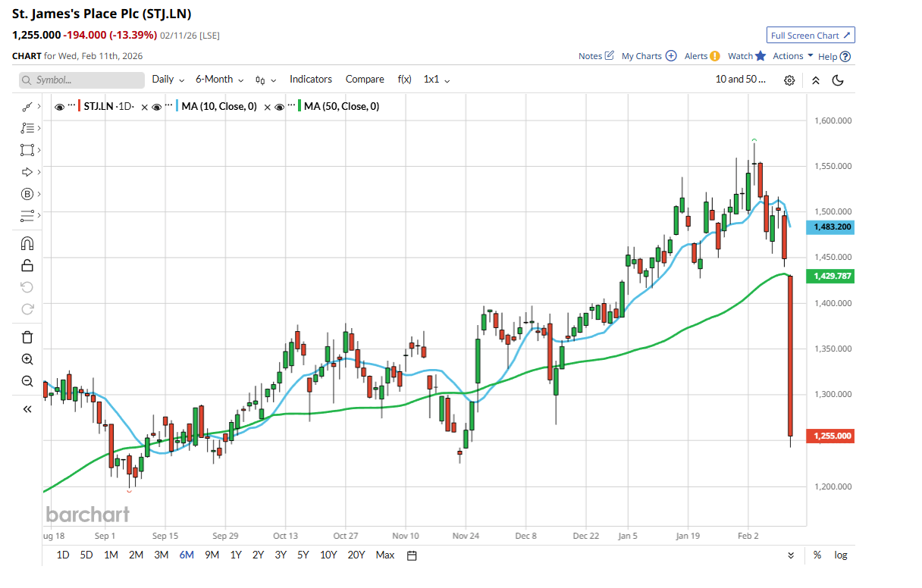Click the Symbol search input field
This screenshot has height=588, width=922.
82,80
